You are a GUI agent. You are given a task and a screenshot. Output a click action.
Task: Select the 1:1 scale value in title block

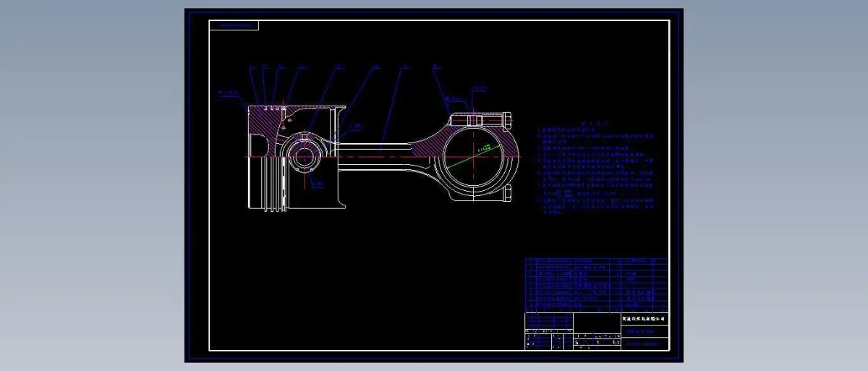click(616, 343)
